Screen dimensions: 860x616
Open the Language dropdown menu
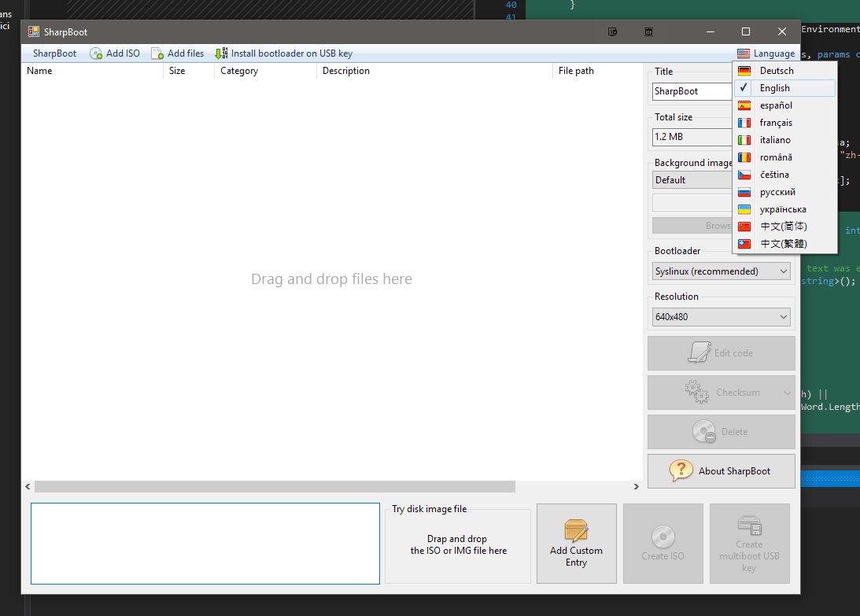(x=766, y=53)
